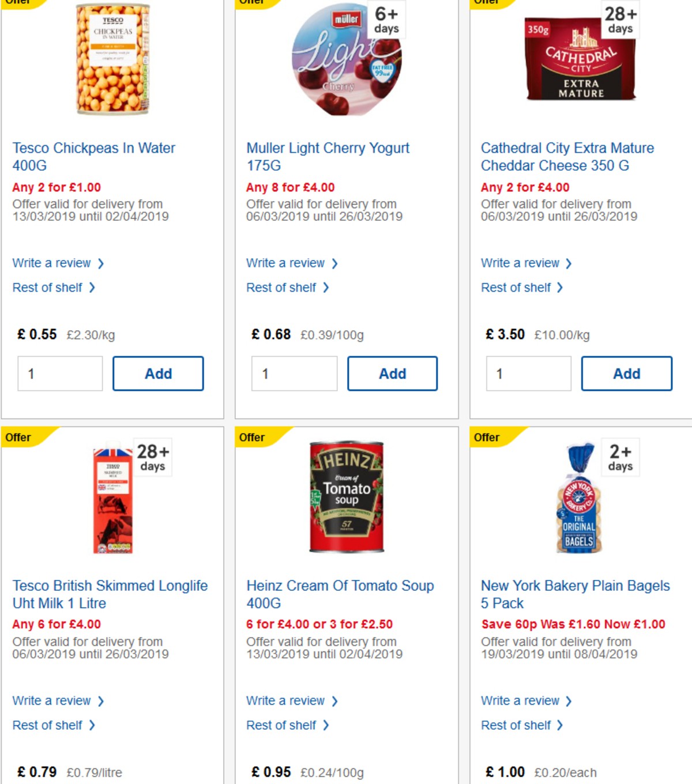This screenshot has height=784, width=692.
Task: Click the chevron beside Write a review for Chickpeas
Action: coord(101,263)
